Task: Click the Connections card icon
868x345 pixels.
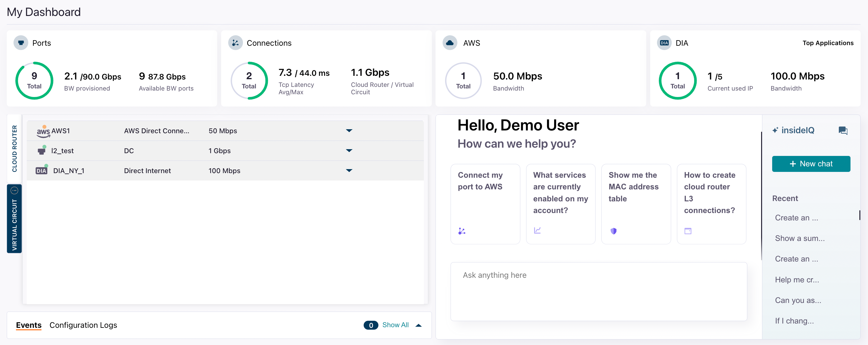Action: coord(236,43)
